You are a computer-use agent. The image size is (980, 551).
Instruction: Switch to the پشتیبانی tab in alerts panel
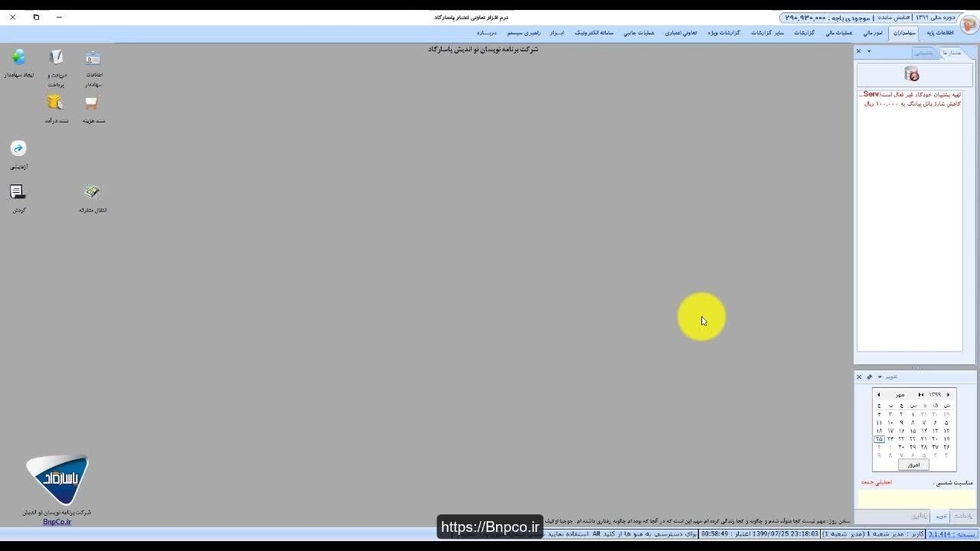(925, 53)
